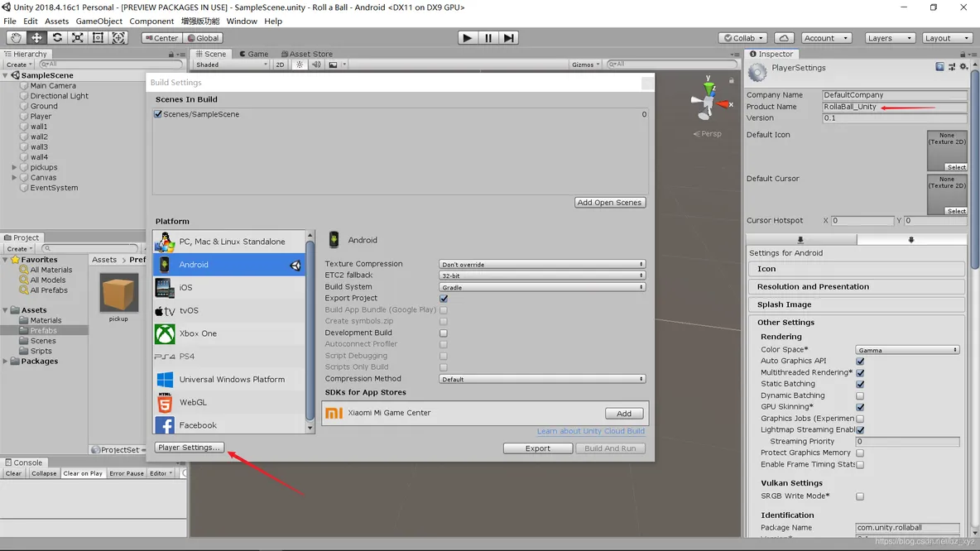
Task: Click the Add Open Scenes button
Action: (x=609, y=203)
